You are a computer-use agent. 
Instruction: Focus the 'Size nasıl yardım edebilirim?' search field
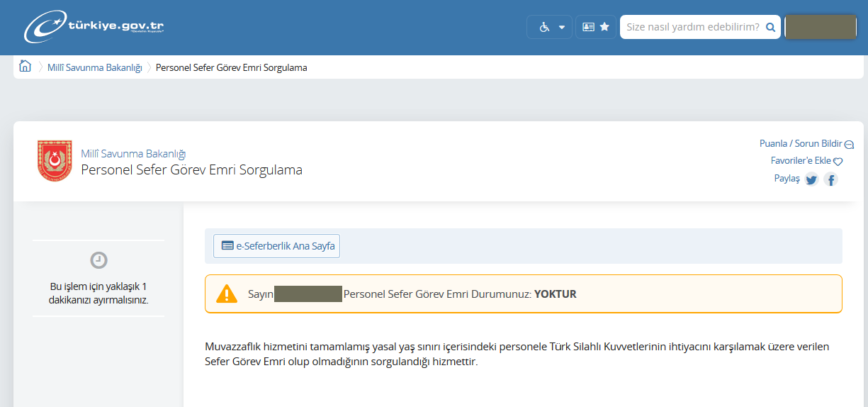pos(692,27)
